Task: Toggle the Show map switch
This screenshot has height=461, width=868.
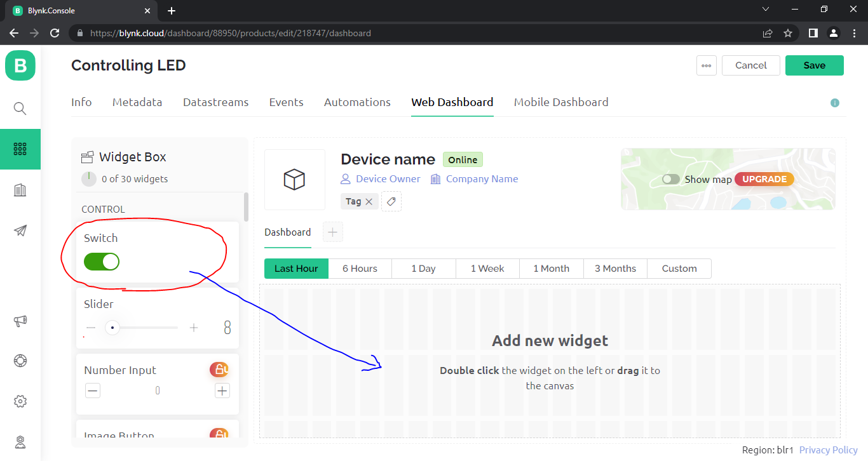Action: pyautogui.click(x=670, y=180)
